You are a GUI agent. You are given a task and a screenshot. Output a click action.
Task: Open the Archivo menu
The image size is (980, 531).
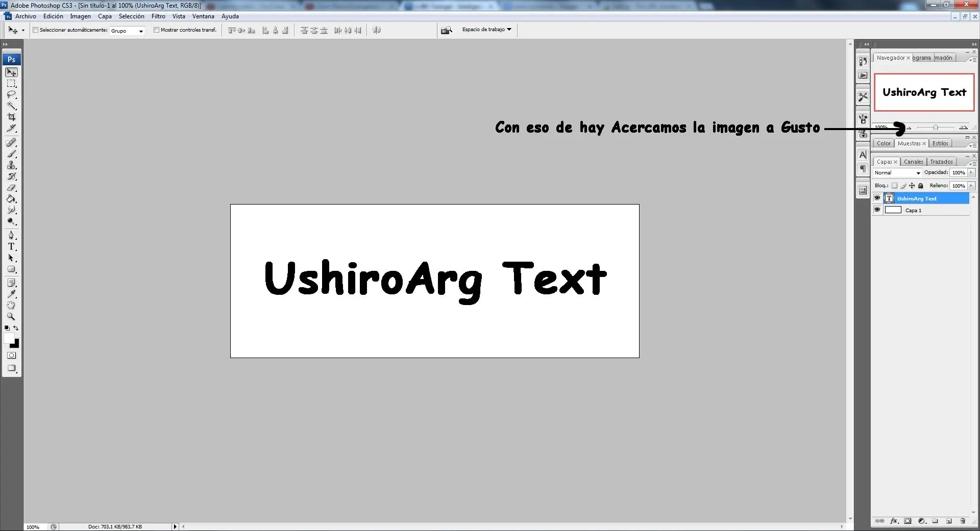click(26, 16)
